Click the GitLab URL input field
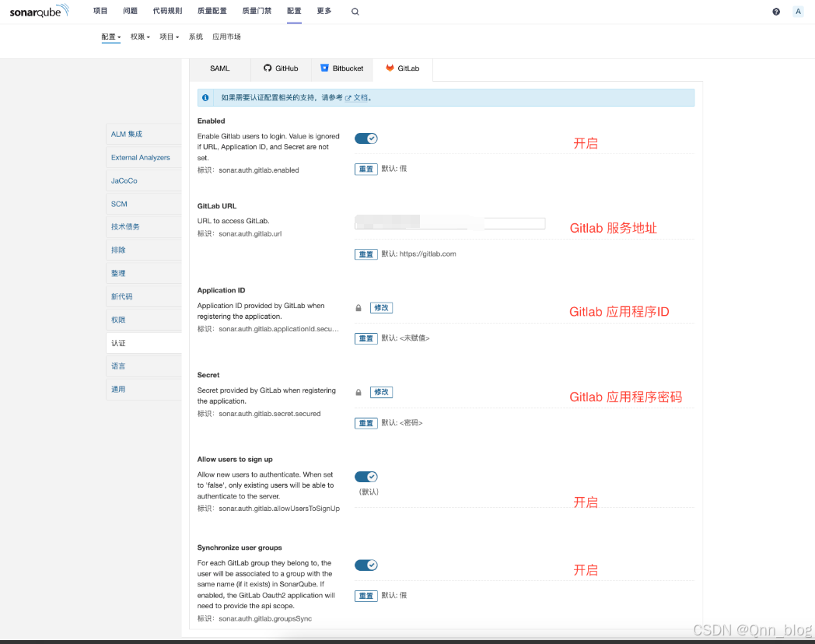 point(449,223)
